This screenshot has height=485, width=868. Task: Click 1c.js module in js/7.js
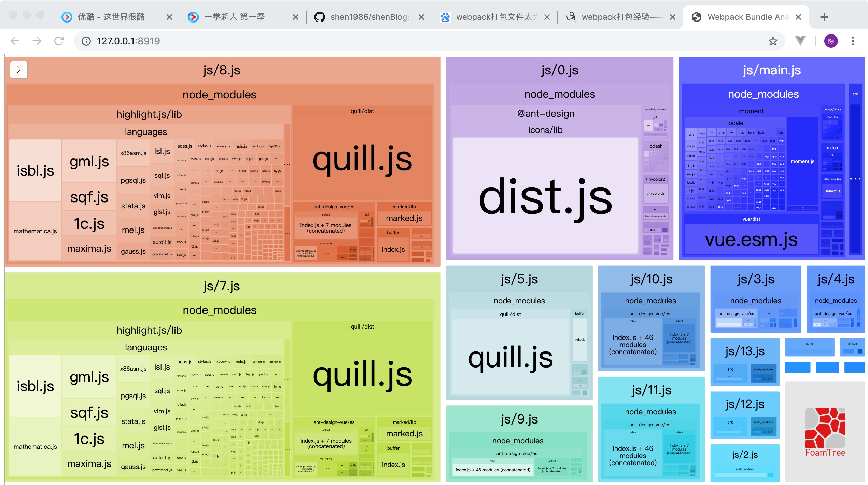point(89,439)
